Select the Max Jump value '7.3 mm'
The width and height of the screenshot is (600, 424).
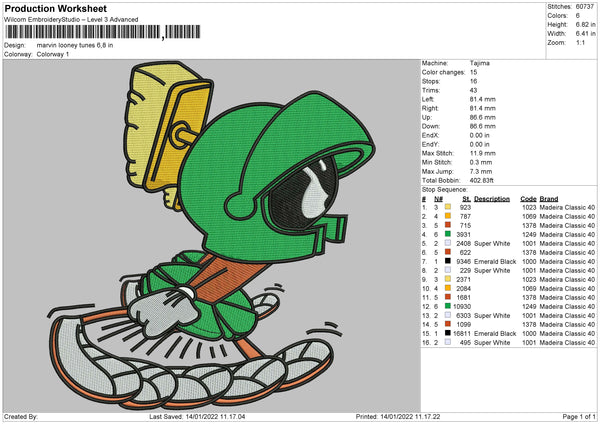481,171
